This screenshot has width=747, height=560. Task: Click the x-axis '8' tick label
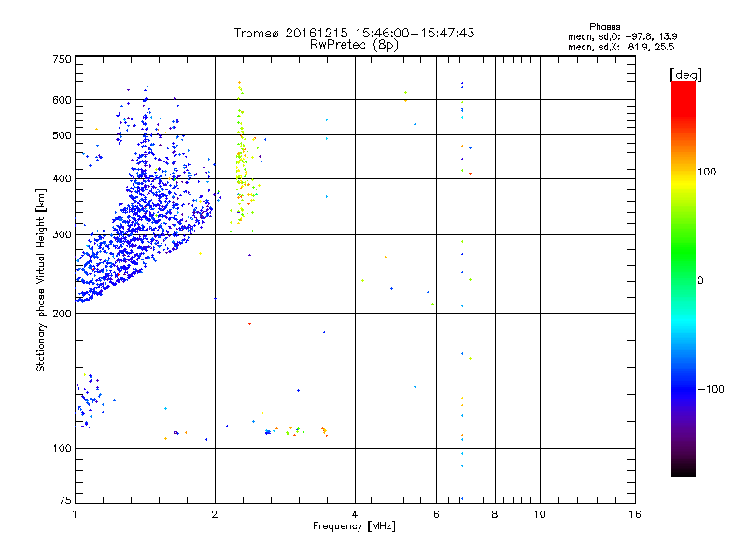tap(495, 514)
